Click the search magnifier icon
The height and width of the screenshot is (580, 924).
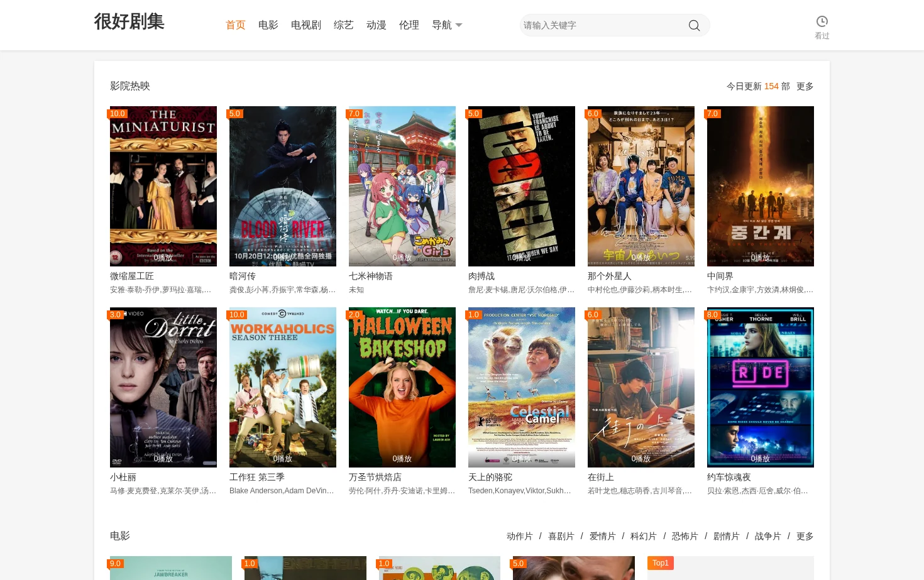[694, 25]
